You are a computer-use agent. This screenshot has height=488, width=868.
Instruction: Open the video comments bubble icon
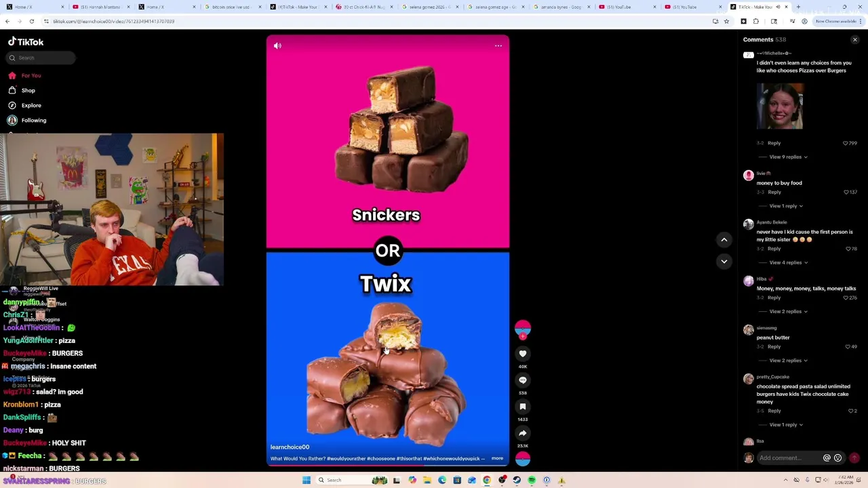[523, 380]
